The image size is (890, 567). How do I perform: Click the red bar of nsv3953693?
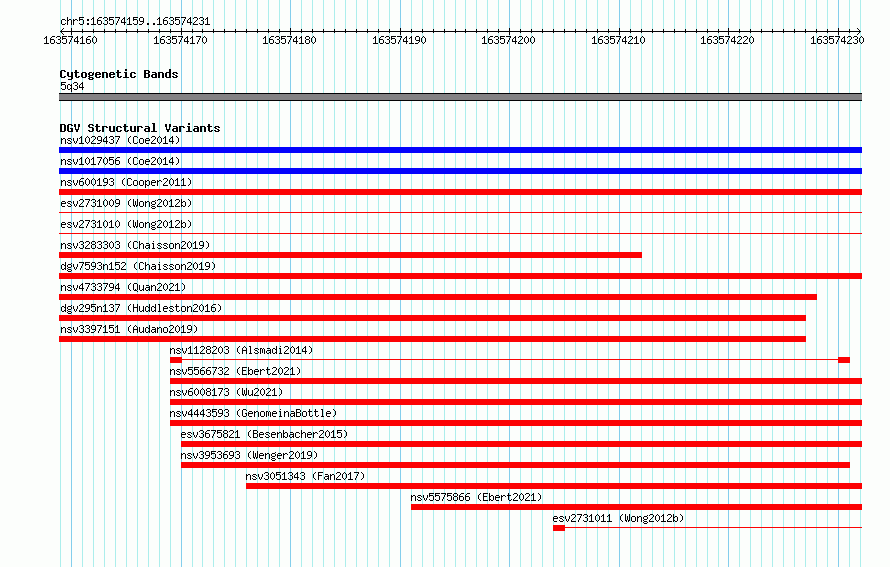[515, 465]
